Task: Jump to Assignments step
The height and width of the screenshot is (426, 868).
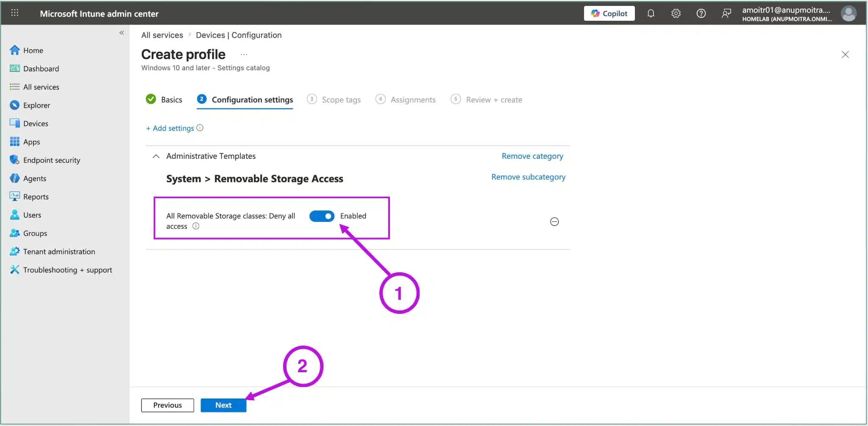Action: pos(405,100)
